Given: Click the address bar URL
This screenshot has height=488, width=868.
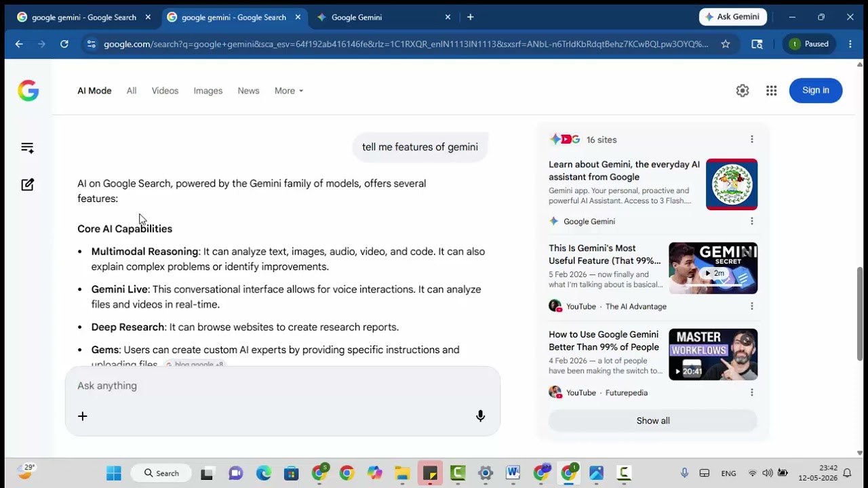Looking at the screenshot, I should pyautogui.click(x=406, y=44).
